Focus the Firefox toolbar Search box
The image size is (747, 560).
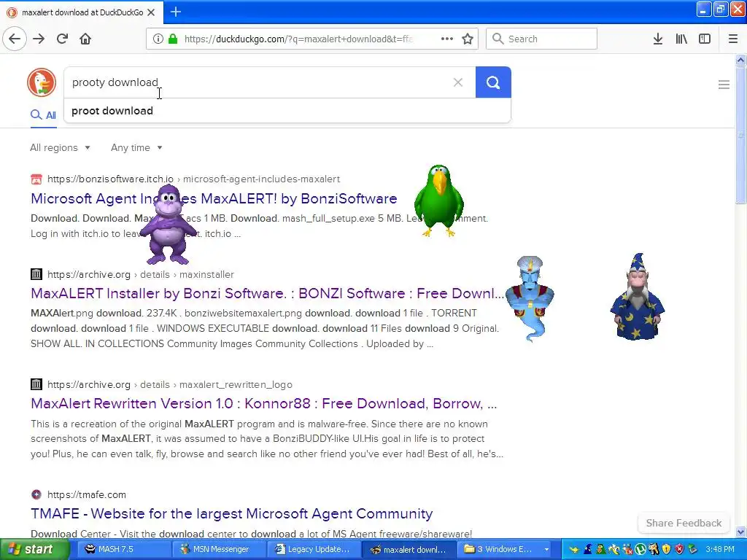click(x=542, y=39)
